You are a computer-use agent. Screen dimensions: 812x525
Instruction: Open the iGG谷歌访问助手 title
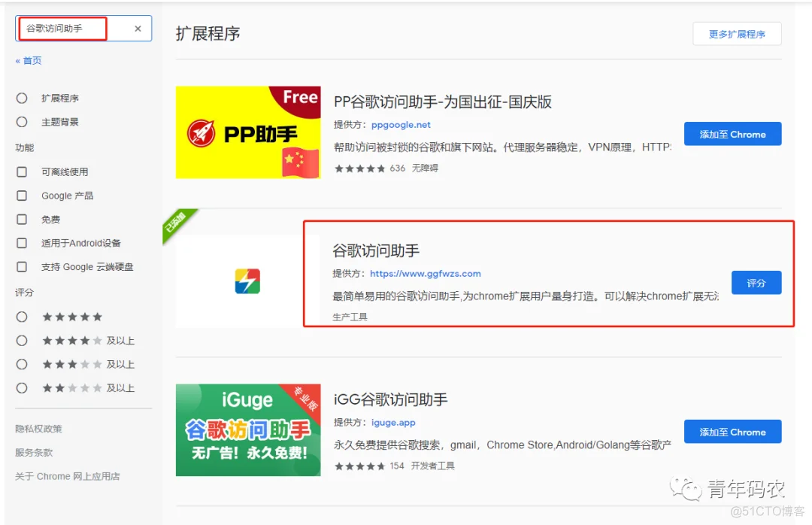(390, 399)
